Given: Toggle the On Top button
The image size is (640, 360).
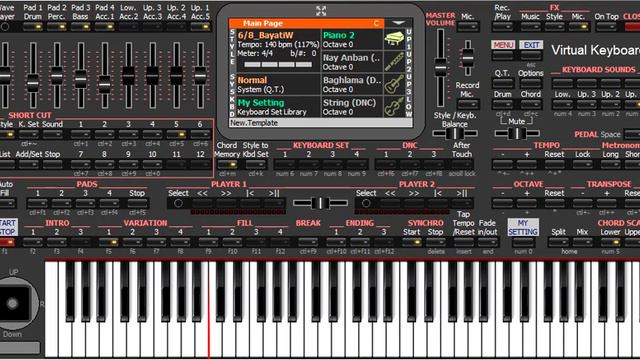Looking at the screenshot, I should tap(606, 27).
